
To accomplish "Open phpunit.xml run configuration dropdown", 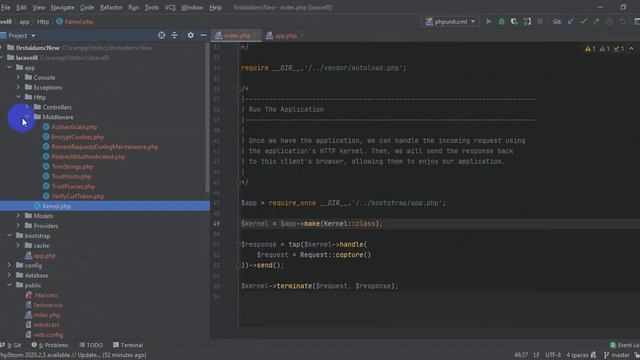I will pyautogui.click(x=450, y=22).
